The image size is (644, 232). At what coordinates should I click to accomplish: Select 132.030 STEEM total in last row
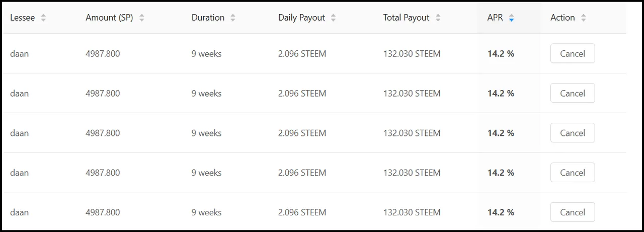(412, 212)
